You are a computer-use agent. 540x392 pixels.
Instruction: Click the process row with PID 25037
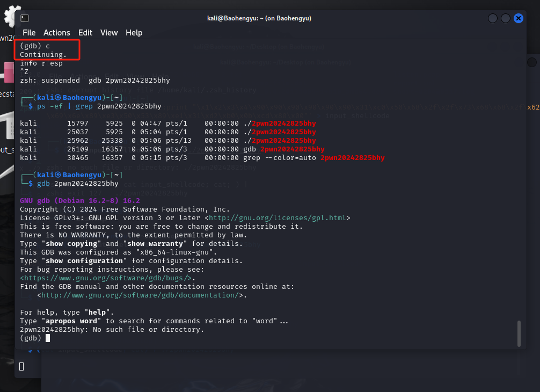167,132
